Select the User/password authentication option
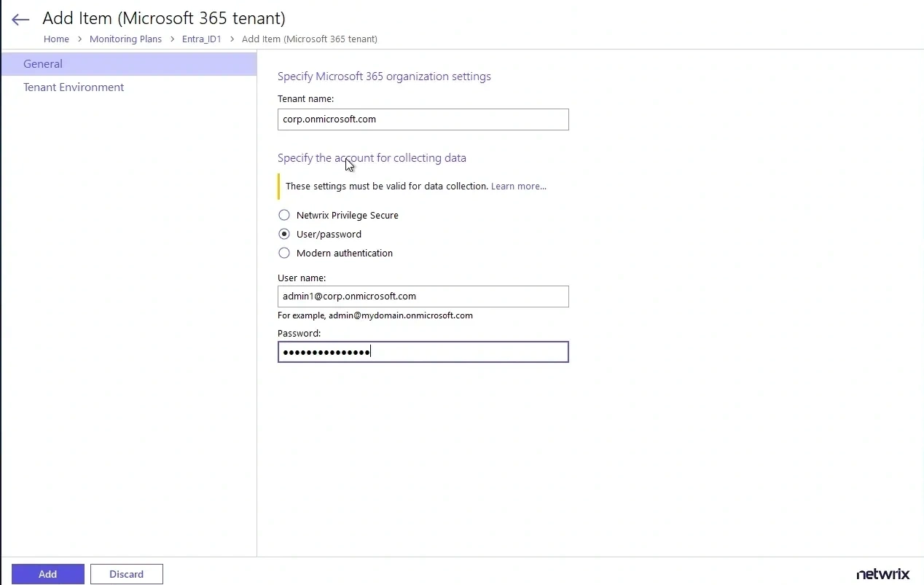The height and width of the screenshot is (585, 924). [x=284, y=234]
